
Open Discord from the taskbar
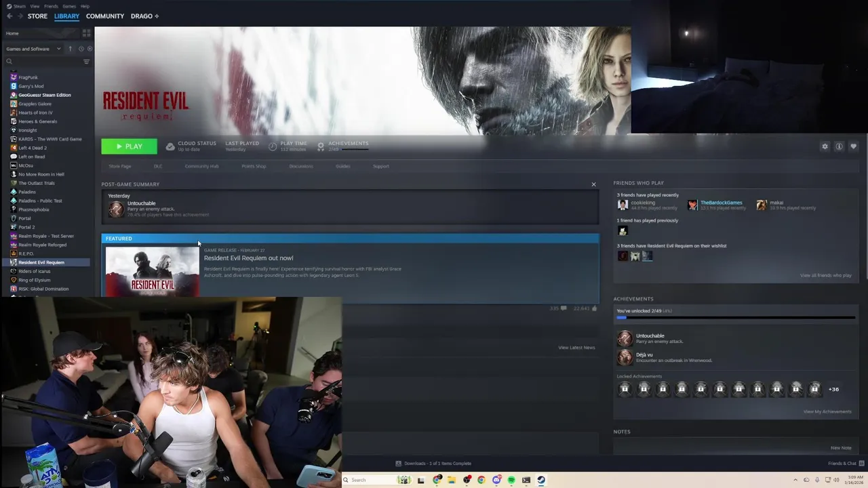tap(496, 480)
